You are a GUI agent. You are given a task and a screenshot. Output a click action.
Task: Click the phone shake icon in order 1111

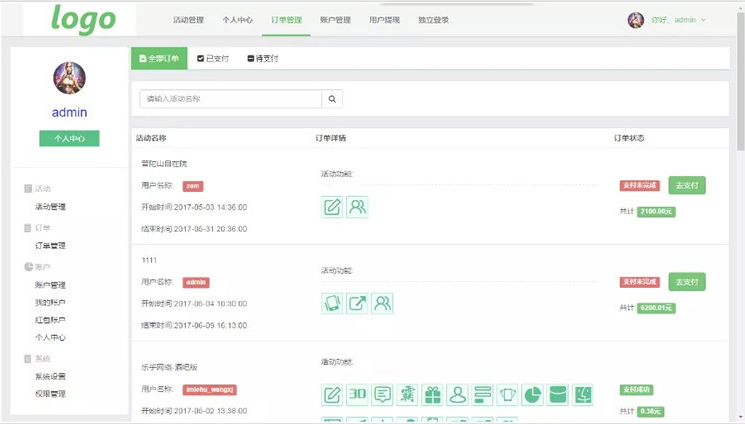[332, 303]
